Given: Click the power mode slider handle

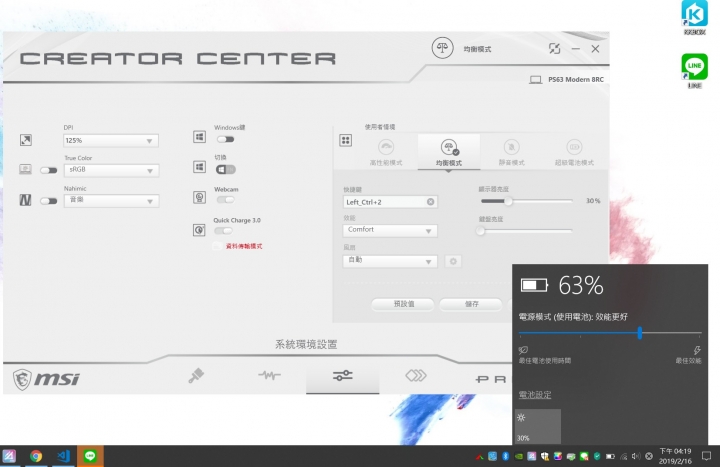Looking at the screenshot, I should pyautogui.click(x=640, y=333).
